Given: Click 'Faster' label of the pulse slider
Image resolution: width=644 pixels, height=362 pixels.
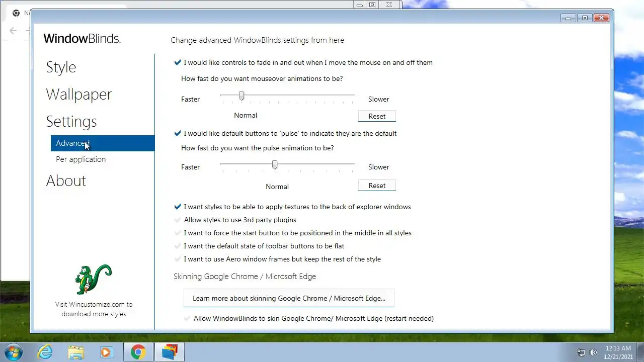Looking at the screenshot, I should point(190,167).
